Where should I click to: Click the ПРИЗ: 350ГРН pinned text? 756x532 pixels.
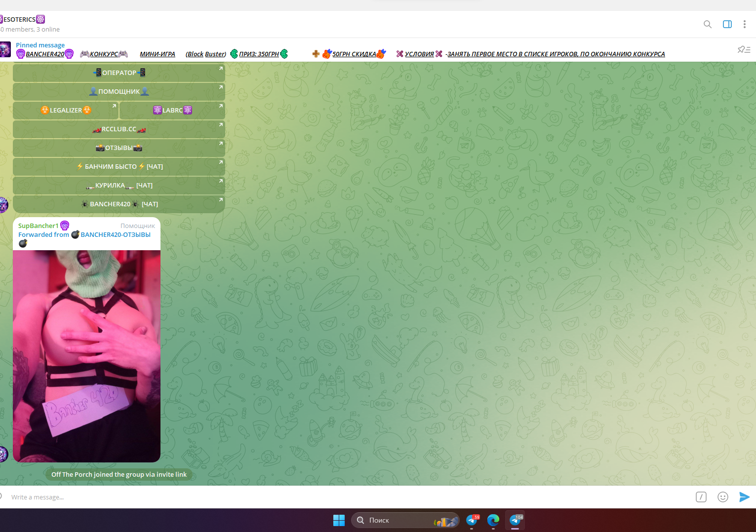click(x=259, y=54)
